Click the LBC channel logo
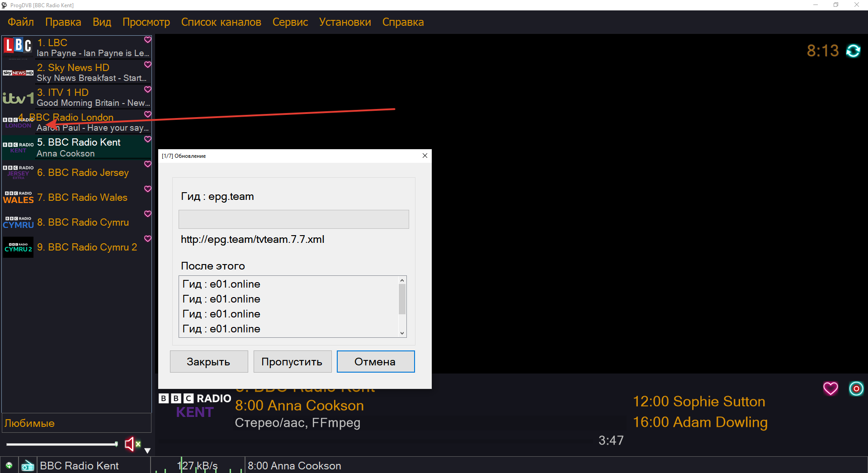Viewport: 868px width, 473px height. 18,47
